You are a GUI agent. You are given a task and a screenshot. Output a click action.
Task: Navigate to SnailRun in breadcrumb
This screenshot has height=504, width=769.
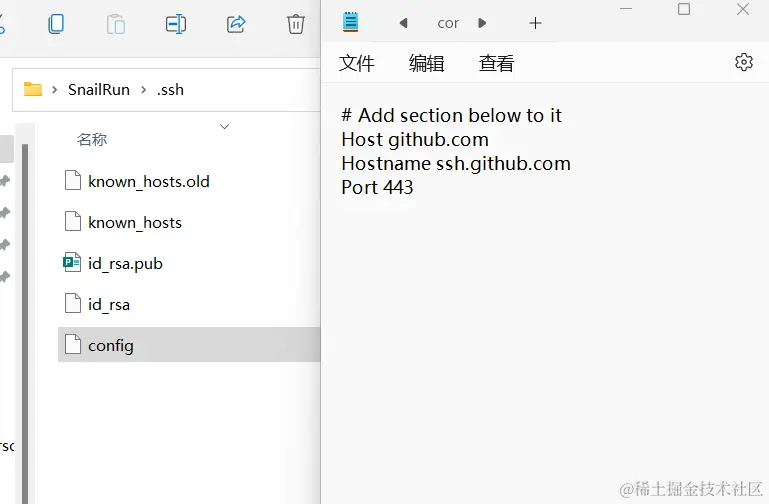click(99, 90)
